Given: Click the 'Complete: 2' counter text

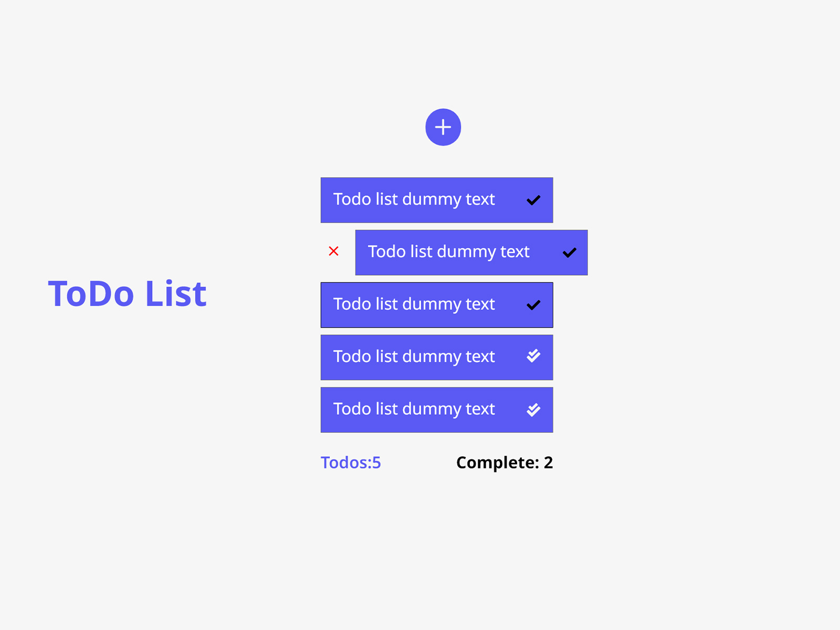Looking at the screenshot, I should [x=504, y=463].
